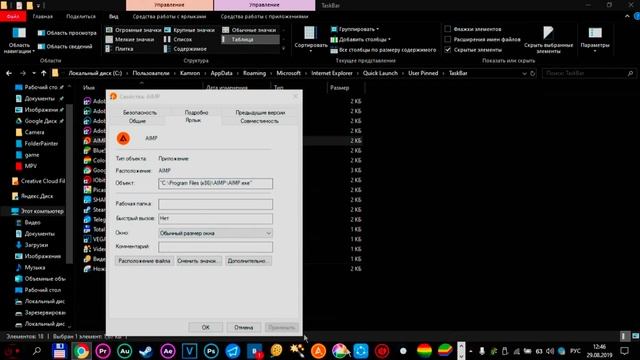Click the Комментарий field
The image size is (640, 360).
coord(216,247)
